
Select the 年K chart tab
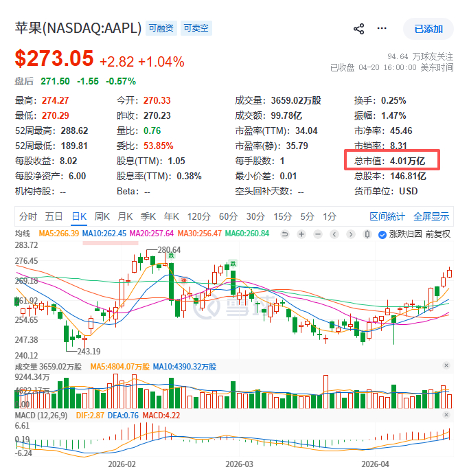171,216
